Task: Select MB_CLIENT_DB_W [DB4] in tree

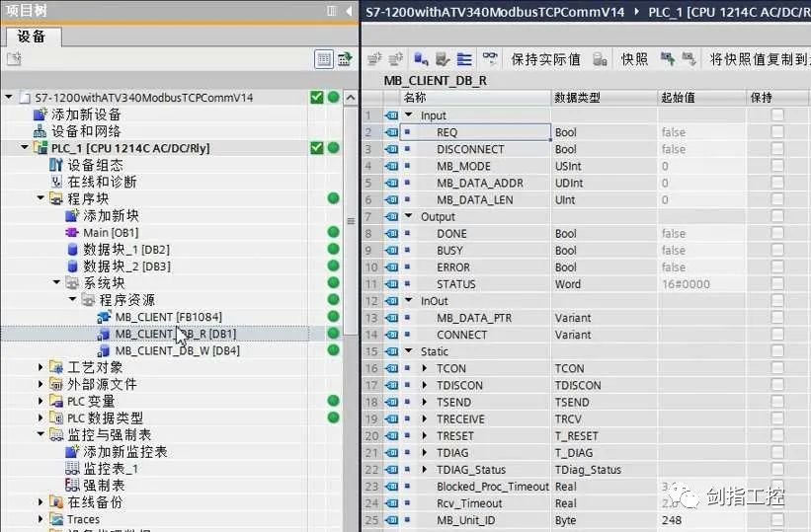Action: tap(175, 350)
